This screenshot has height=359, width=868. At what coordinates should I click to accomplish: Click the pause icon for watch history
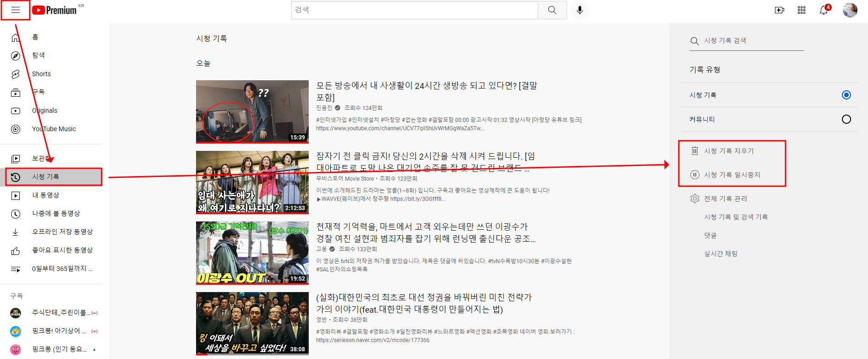(695, 175)
